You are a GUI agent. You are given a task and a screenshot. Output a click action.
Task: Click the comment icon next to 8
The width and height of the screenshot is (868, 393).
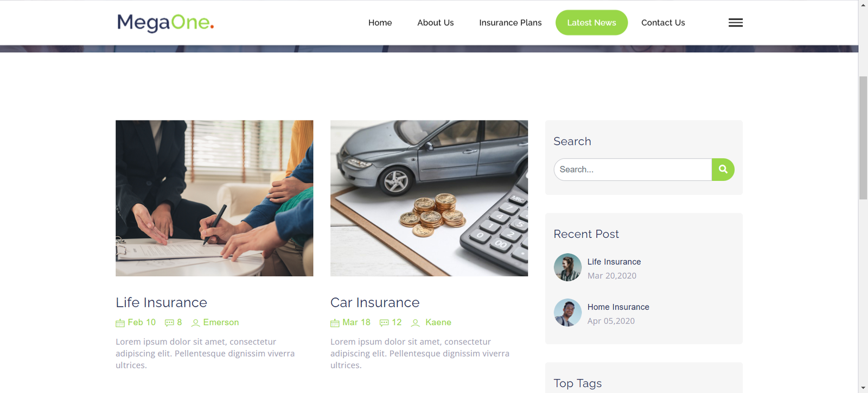pos(169,323)
